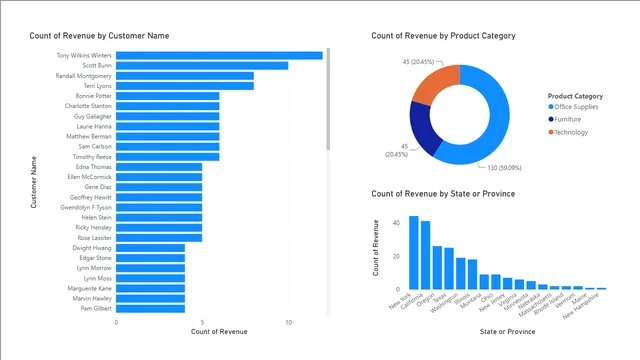640x360 pixels.
Task: Select the Geoffrey Hewitt label
Action: (x=91, y=197)
